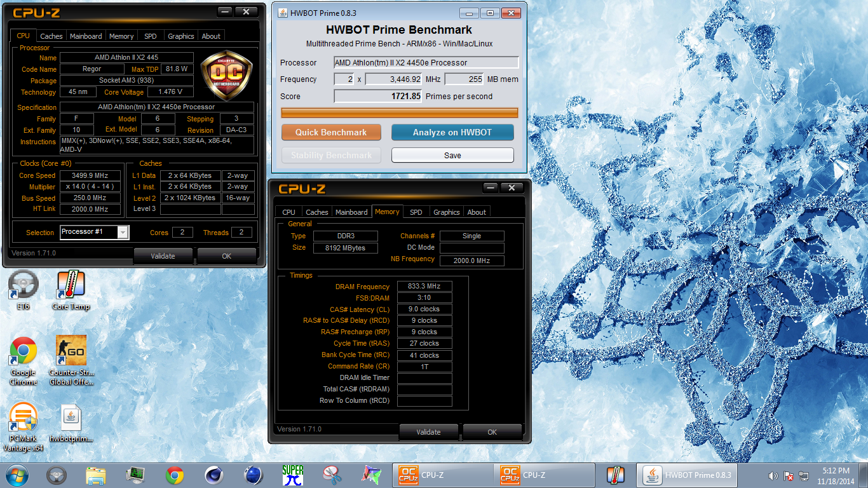
Task: Switch to Mainboard tab in CPU-Z Memory window
Action: [351, 212]
